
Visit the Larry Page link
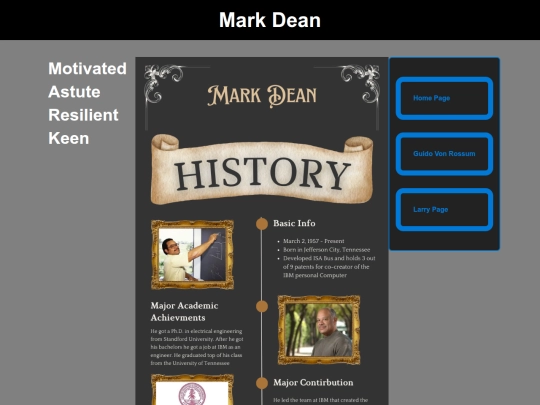pos(444,209)
